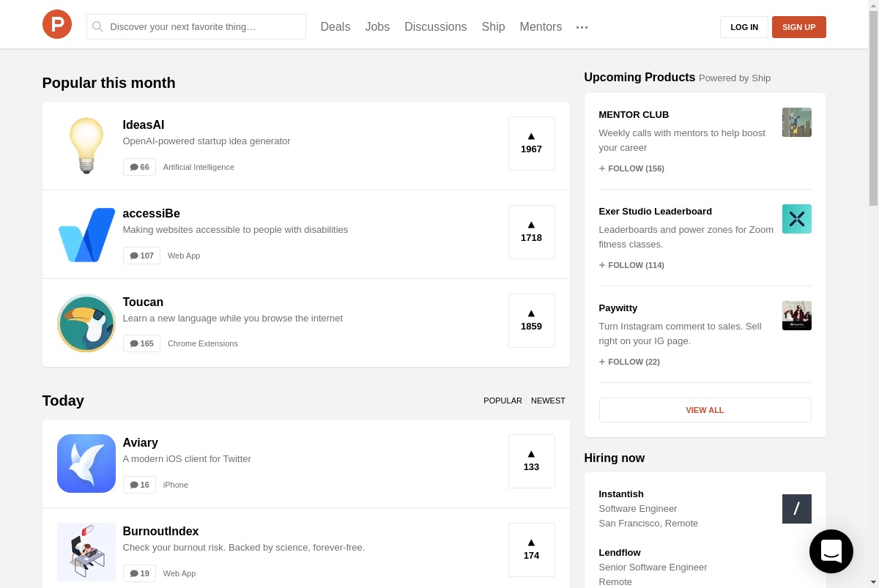The height and width of the screenshot is (588, 879).
Task: Upvote accessiBe with 1718 votes
Action: coord(532,232)
